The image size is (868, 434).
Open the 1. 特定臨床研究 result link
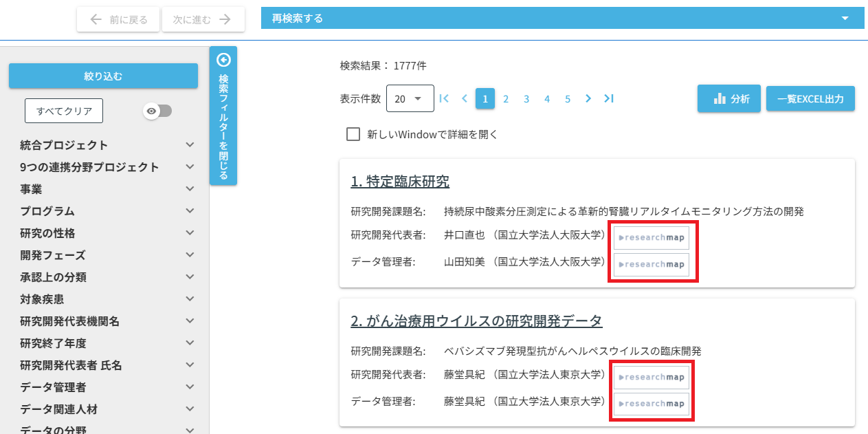pyautogui.click(x=400, y=182)
